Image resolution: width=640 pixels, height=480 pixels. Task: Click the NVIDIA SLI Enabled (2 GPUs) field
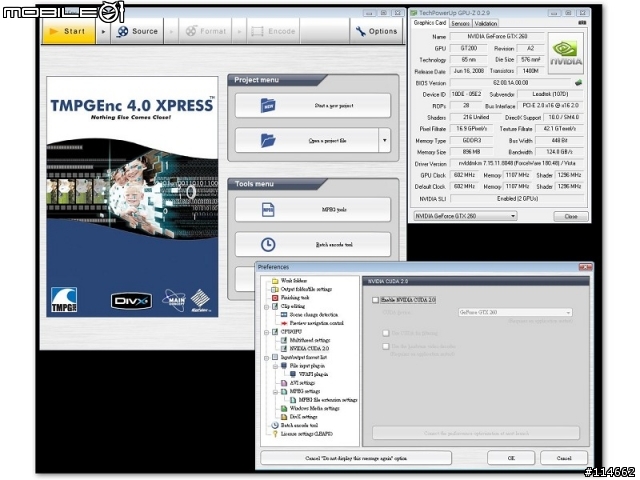[x=517, y=199]
